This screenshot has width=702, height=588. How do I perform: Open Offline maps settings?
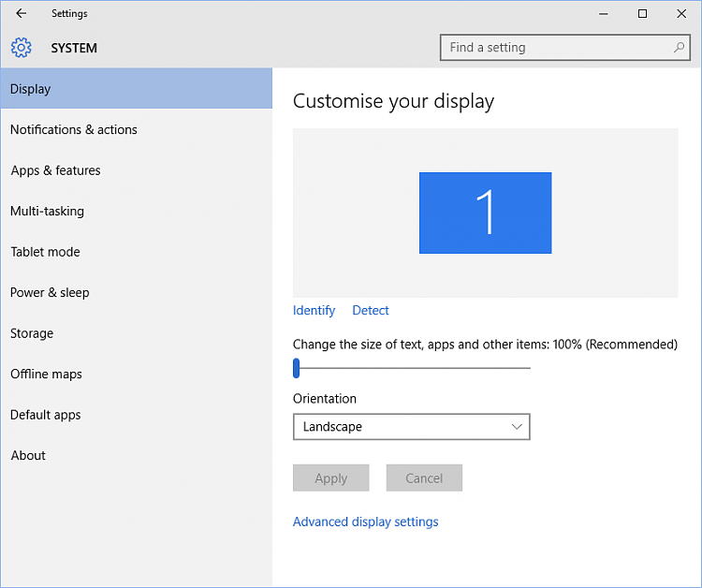click(x=136, y=374)
